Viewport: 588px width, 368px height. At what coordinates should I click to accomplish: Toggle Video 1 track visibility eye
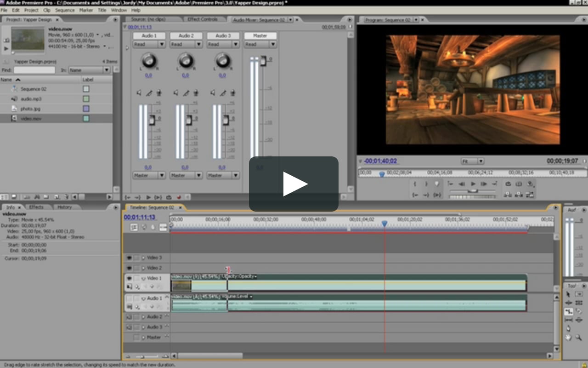click(129, 278)
